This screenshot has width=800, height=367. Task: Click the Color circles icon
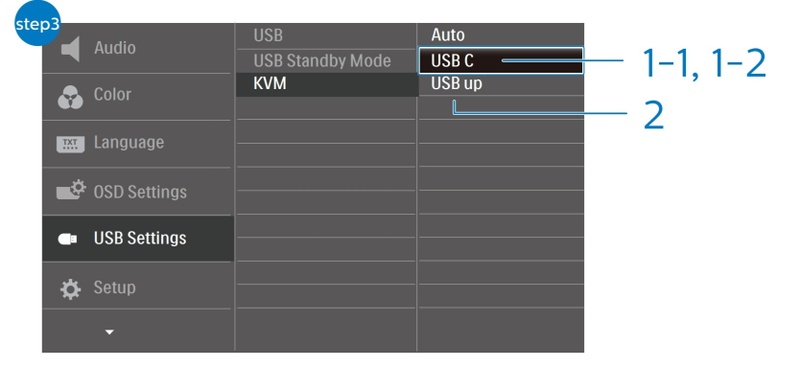[70, 96]
